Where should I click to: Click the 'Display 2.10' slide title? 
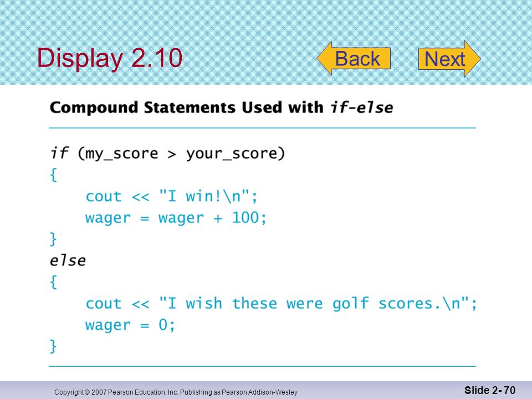point(110,58)
